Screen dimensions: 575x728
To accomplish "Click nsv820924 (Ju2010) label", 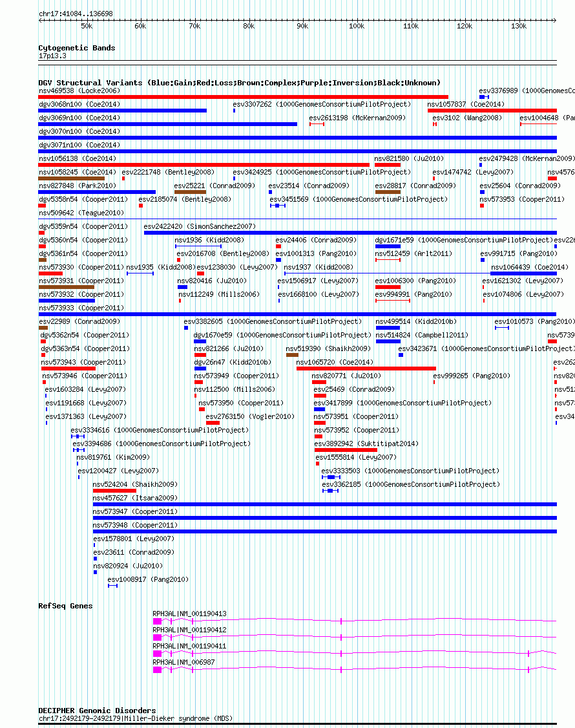I will tap(128, 566).
